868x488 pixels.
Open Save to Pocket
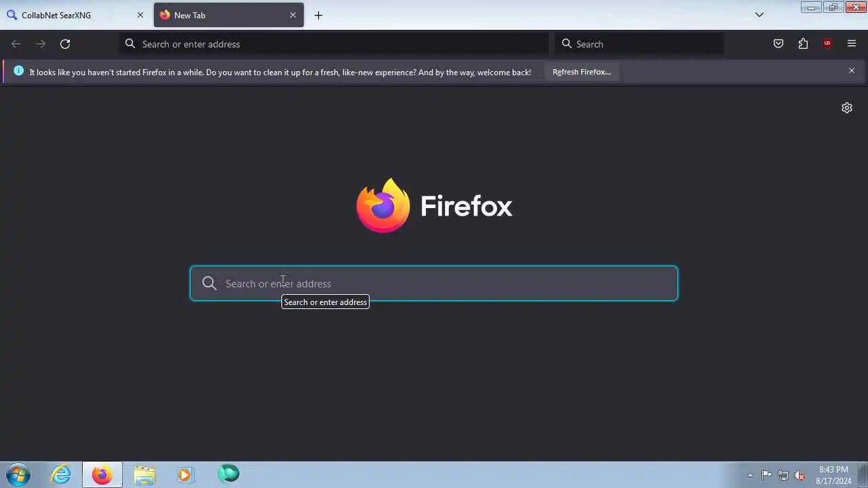(778, 44)
